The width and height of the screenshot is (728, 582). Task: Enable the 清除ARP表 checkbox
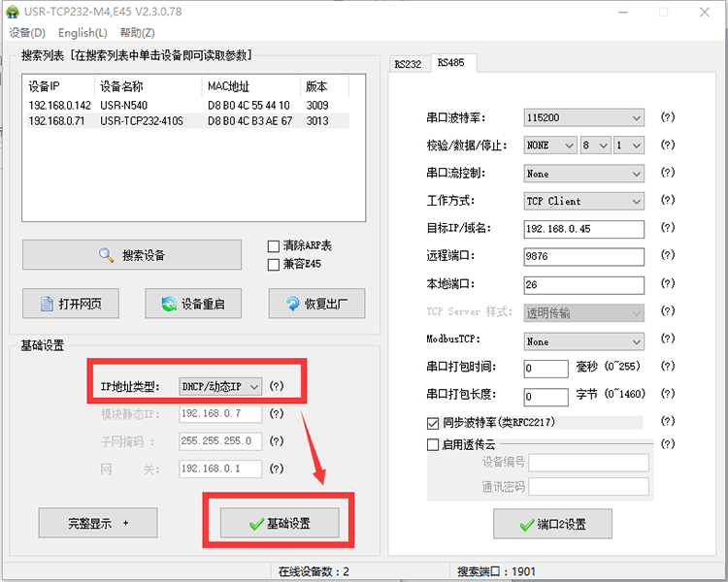pos(273,246)
